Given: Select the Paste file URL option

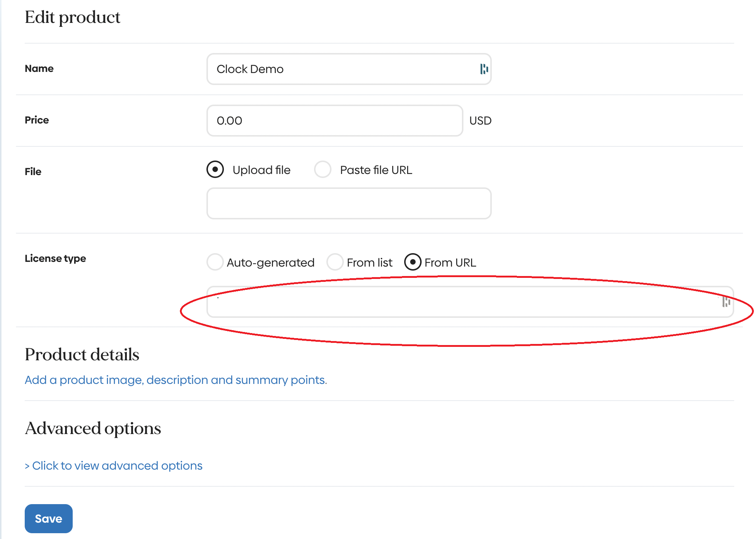Looking at the screenshot, I should (x=323, y=170).
